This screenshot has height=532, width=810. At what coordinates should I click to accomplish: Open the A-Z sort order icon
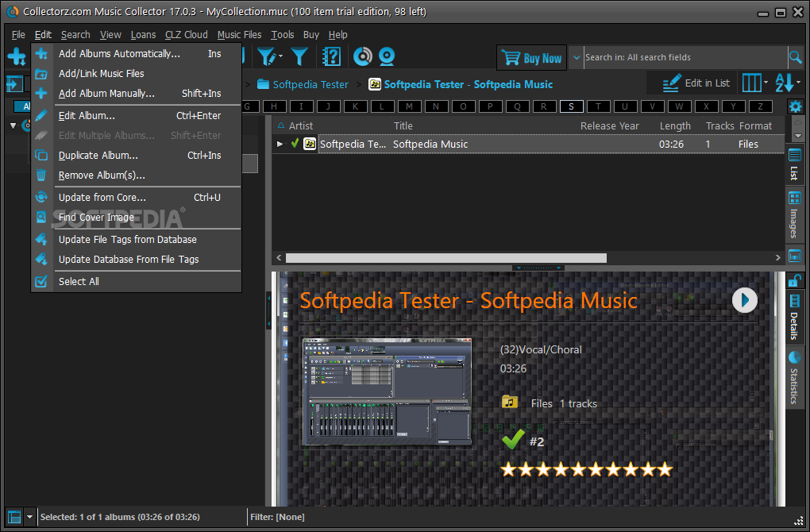click(784, 83)
